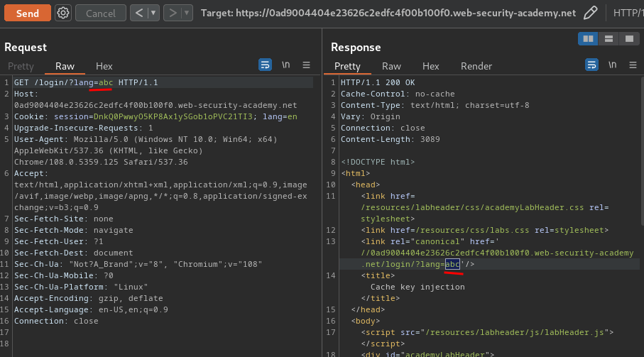Click the labs.css stylesheet link line
This screenshot has width=644, height=357.
485,230
